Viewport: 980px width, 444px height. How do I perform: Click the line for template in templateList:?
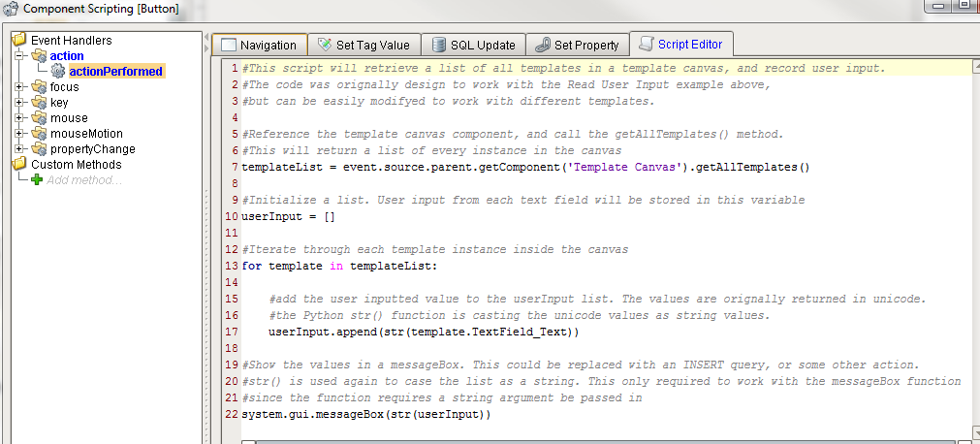point(340,266)
